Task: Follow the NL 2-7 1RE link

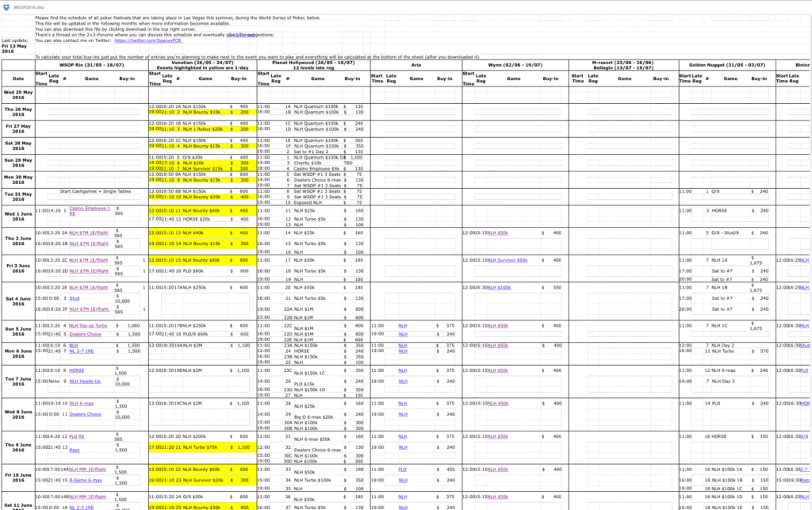Action: pyautogui.click(x=82, y=506)
